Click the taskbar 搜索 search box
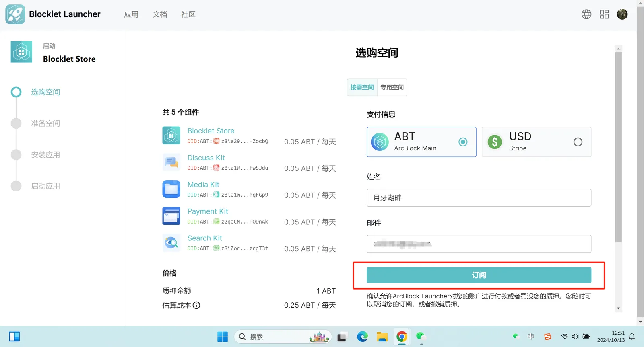644x347 pixels. tap(283, 337)
